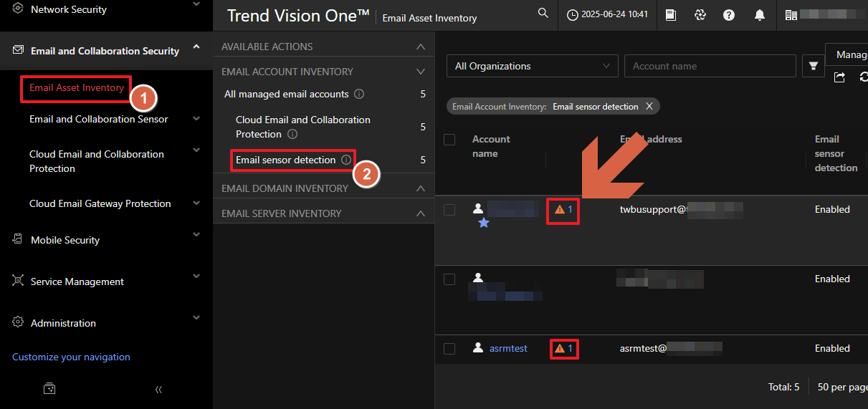The height and width of the screenshot is (409, 868).
Task: Remove the Email sensor detection filter tag
Action: (x=649, y=106)
